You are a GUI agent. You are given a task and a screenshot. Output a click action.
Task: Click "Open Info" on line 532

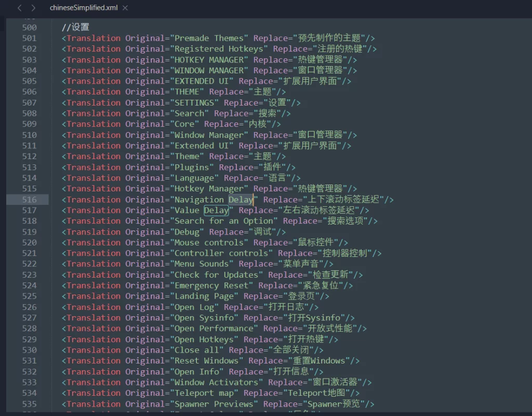[197, 371]
